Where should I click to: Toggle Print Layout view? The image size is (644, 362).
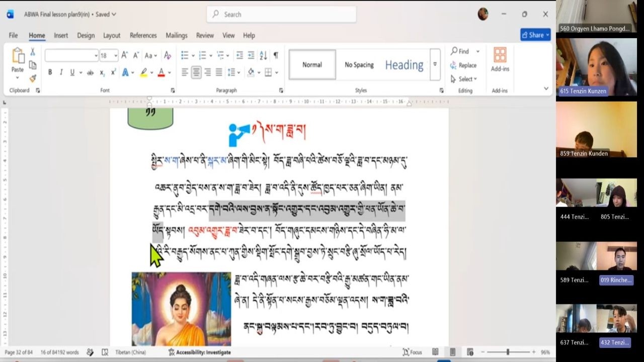452,352
